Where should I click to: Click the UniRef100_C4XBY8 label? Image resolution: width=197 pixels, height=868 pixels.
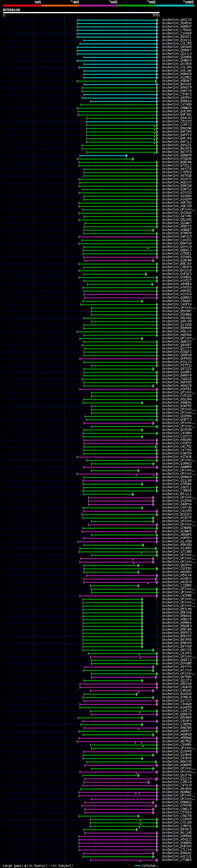tap(176, 758)
